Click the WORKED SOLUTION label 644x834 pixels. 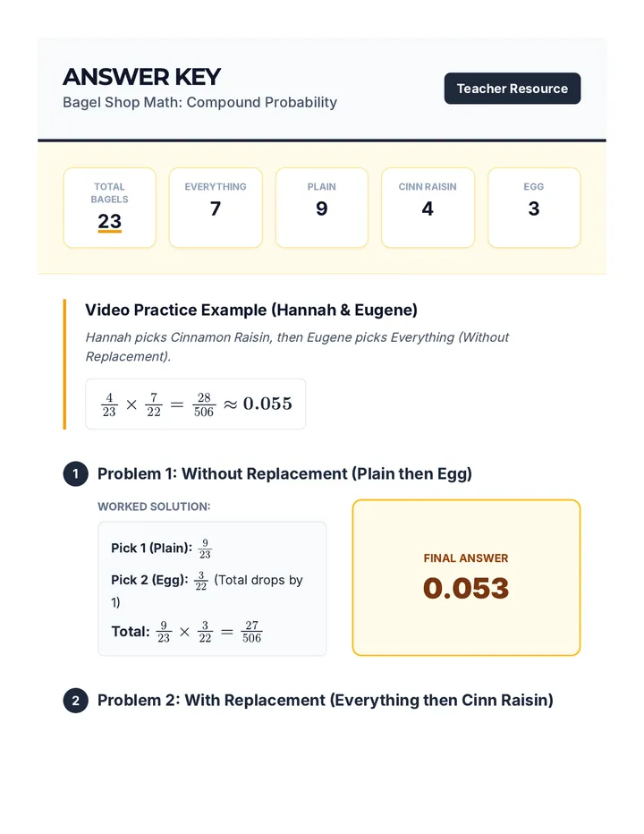tap(154, 506)
